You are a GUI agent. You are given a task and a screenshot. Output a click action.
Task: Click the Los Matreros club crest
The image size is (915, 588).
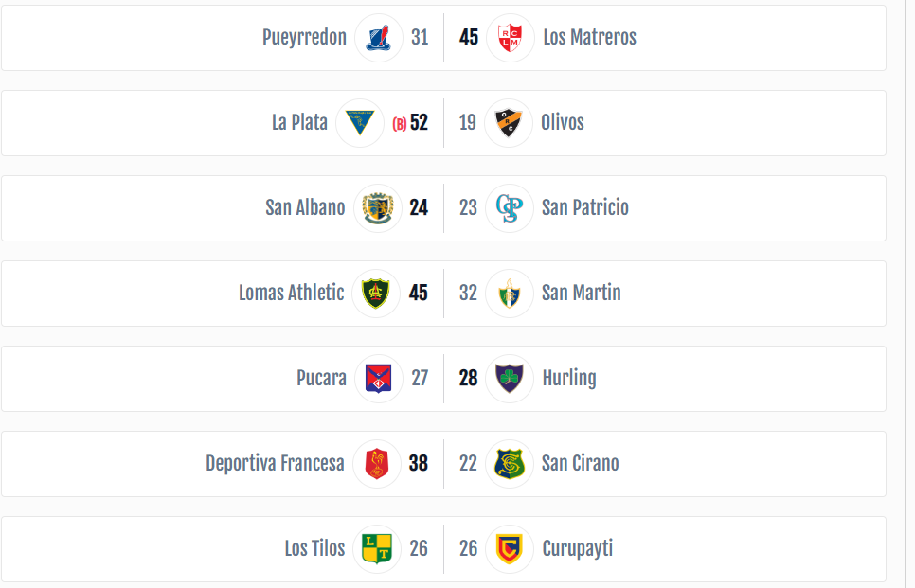point(510,38)
